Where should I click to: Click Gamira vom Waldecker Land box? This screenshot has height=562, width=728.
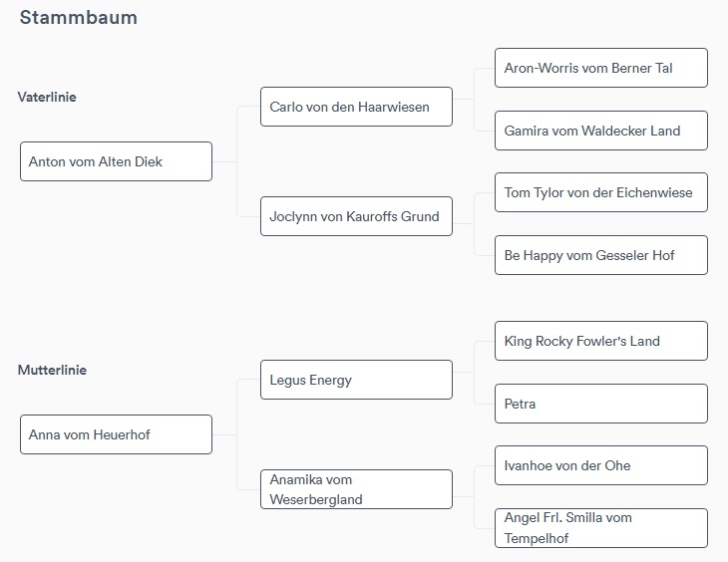coord(601,131)
